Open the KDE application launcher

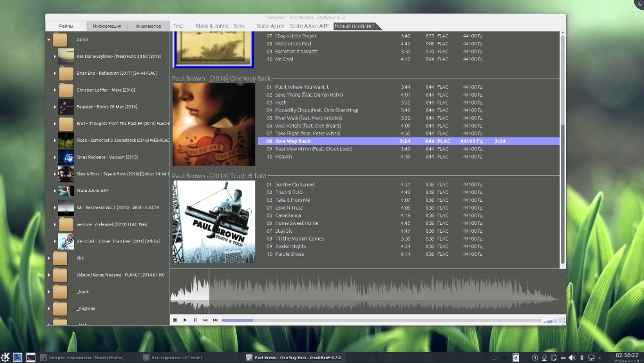pos(5,357)
